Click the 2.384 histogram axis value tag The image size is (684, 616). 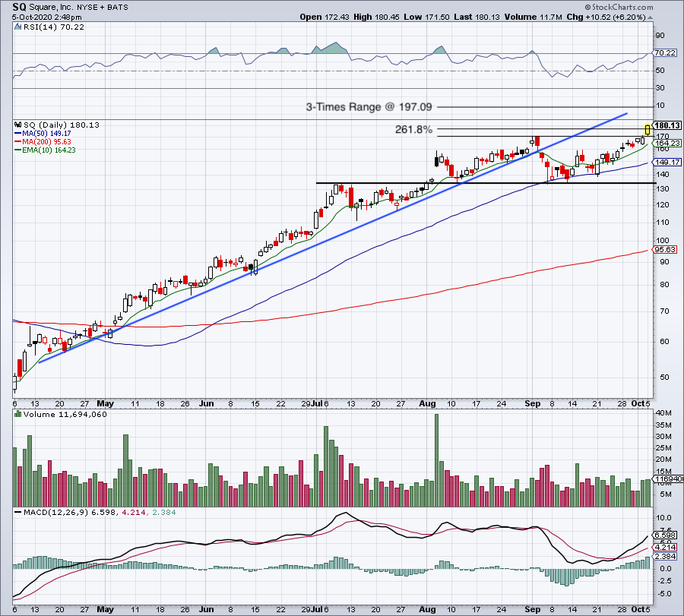click(665, 556)
